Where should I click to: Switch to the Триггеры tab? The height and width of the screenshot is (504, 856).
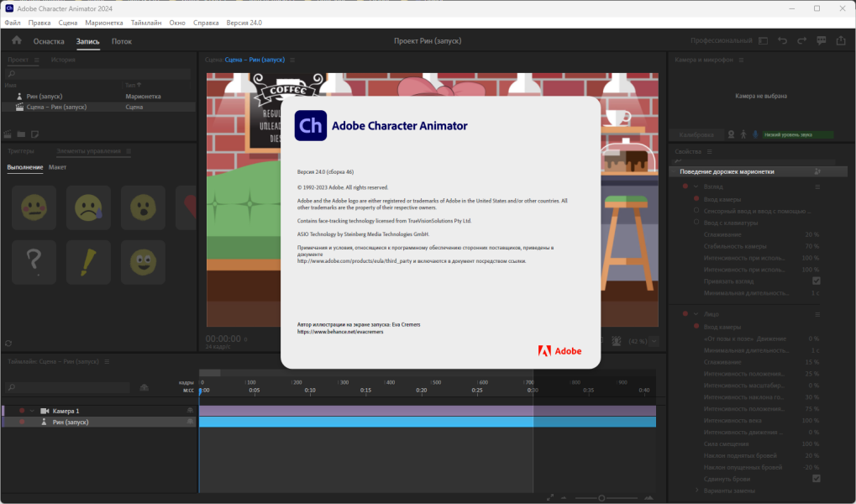pos(21,151)
